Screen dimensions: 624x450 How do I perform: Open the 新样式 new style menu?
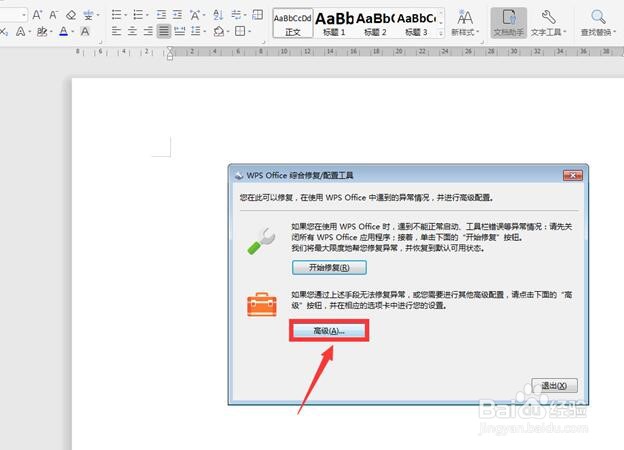click(x=465, y=23)
